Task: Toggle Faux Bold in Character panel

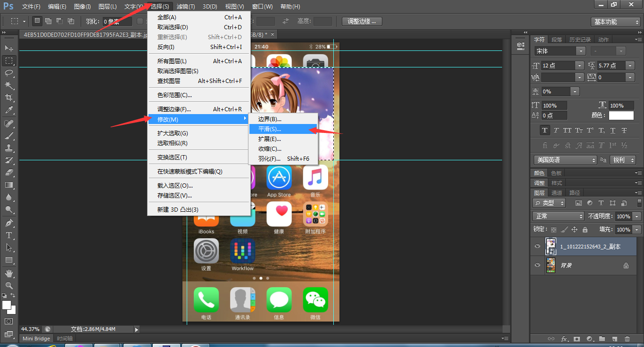Action: click(545, 131)
